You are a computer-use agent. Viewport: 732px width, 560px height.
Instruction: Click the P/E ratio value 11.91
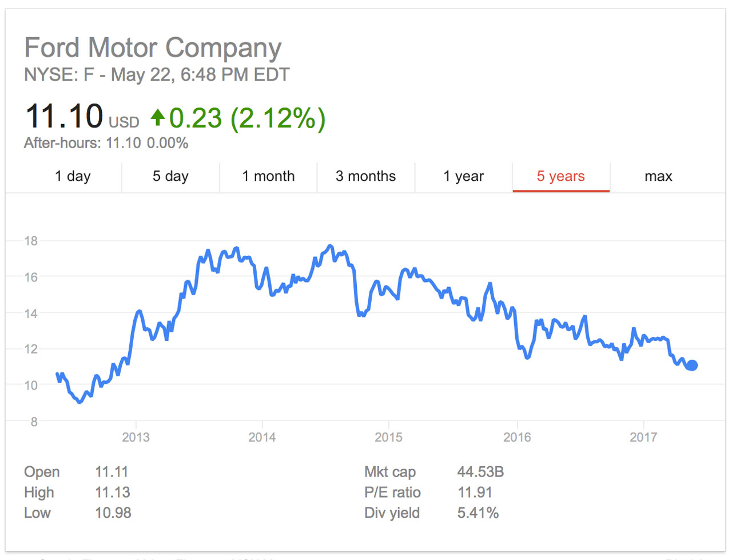475,493
